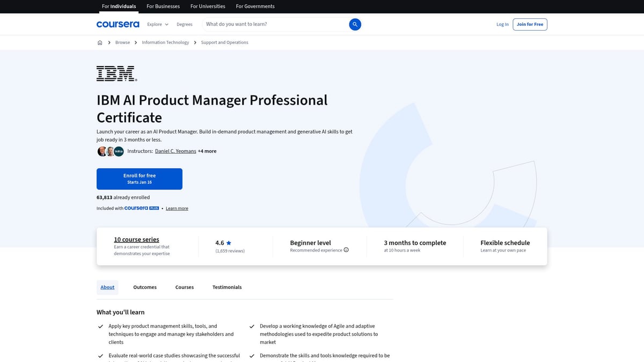Screen dimensions: 644x362
Task: Click the Enroll for free button
Action: click(140, 179)
